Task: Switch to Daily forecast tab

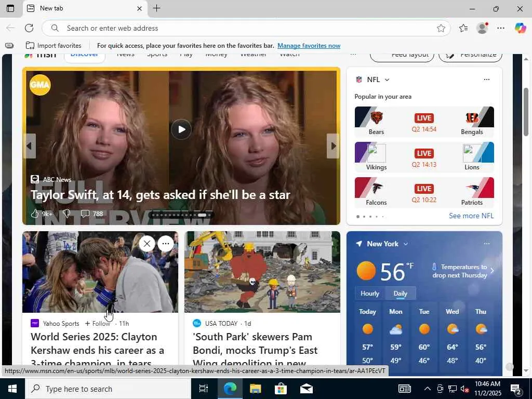Action: (x=401, y=294)
